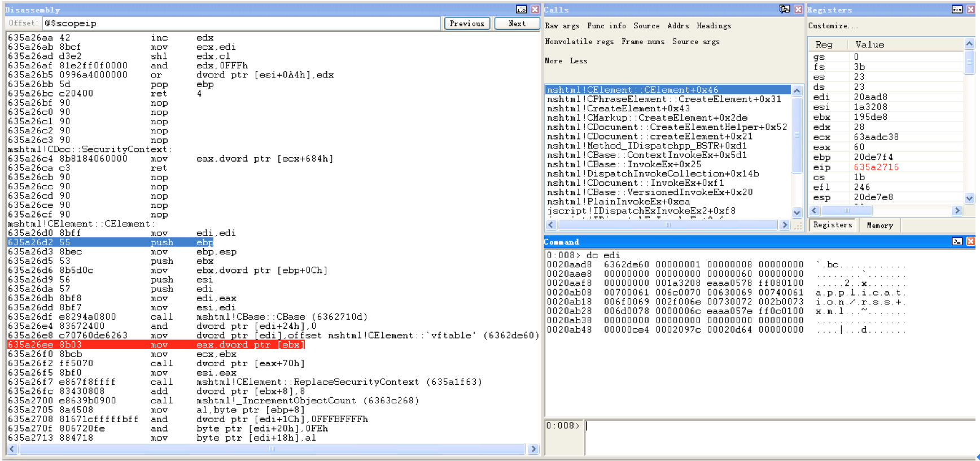
Task: Click the '0:008> dc edi' command line
Action: tap(584, 255)
